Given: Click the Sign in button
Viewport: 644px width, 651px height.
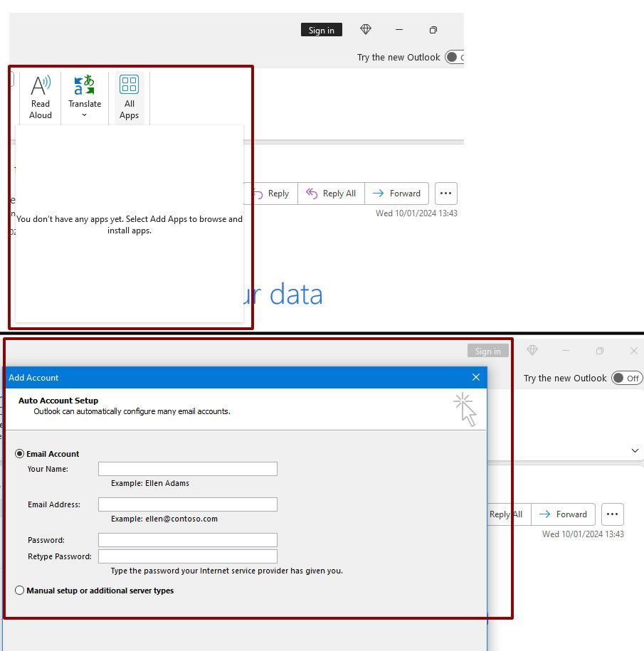Looking at the screenshot, I should 321,29.
